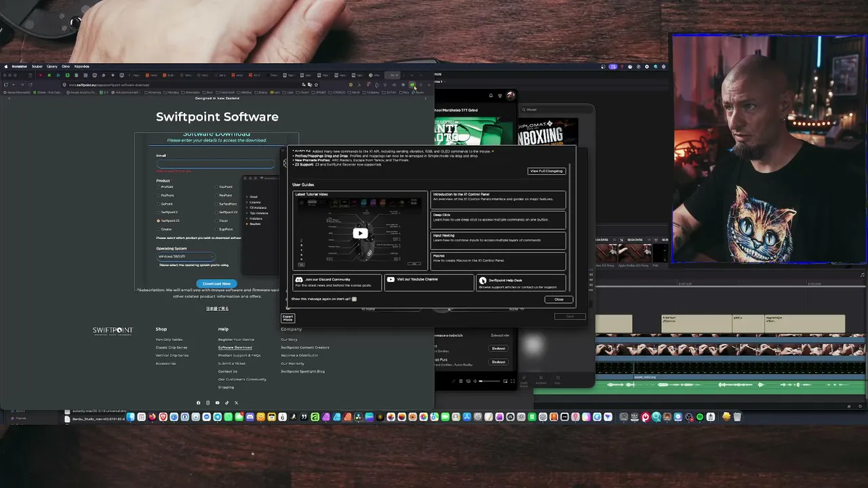The image size is (868, 488).
Task: Open Swiftpoint's X profile from the footer
Action: tap(236, 403)
